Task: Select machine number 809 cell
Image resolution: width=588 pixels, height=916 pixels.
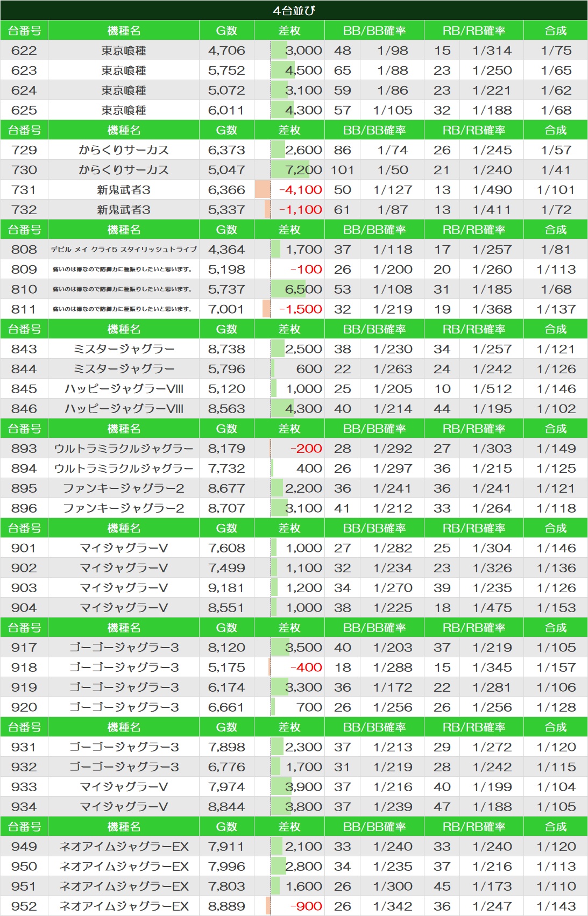Action: click(24, 269)
